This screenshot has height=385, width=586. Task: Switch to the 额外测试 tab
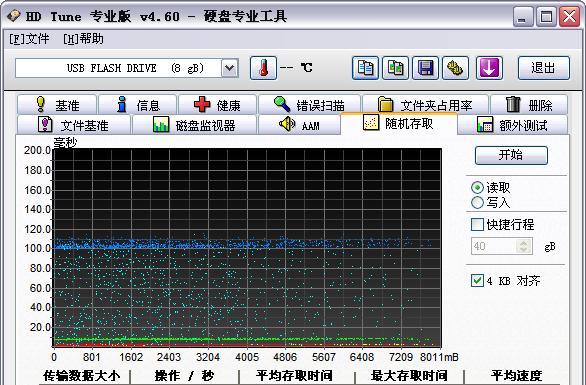[512, 125]
